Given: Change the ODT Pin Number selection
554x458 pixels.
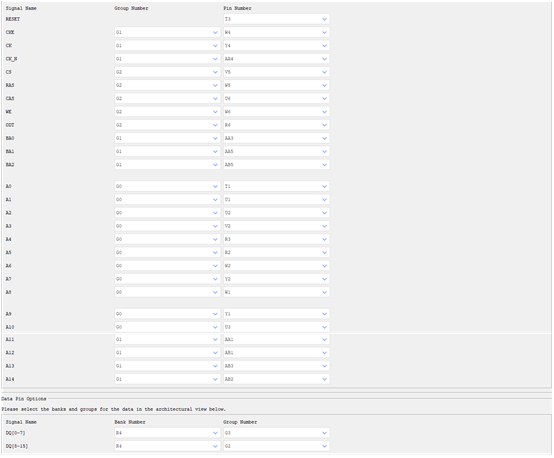Looking at the screenshot, I should click(x=276, y=125).
